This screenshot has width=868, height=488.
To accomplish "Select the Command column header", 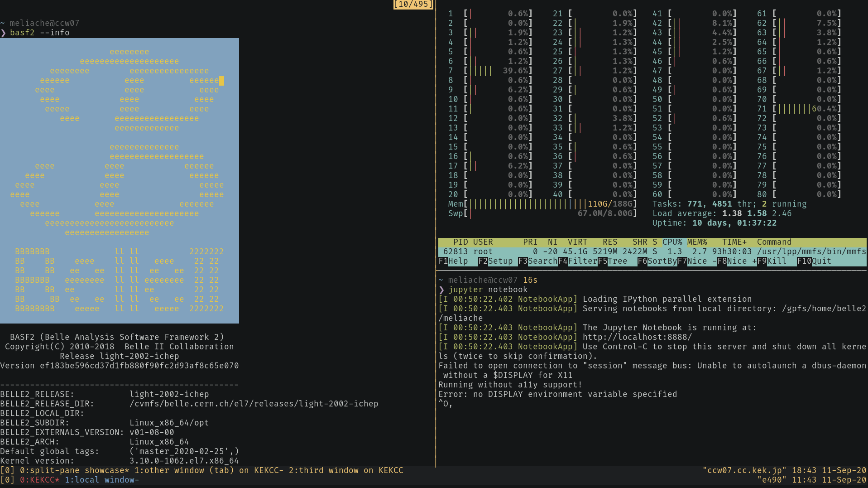I will coord(774,242).
